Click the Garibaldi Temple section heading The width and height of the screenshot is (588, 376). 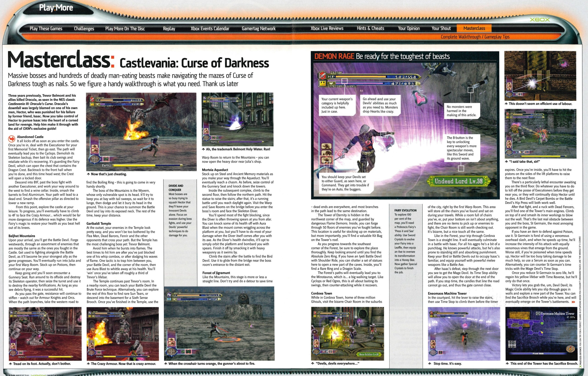click(99, 223)
